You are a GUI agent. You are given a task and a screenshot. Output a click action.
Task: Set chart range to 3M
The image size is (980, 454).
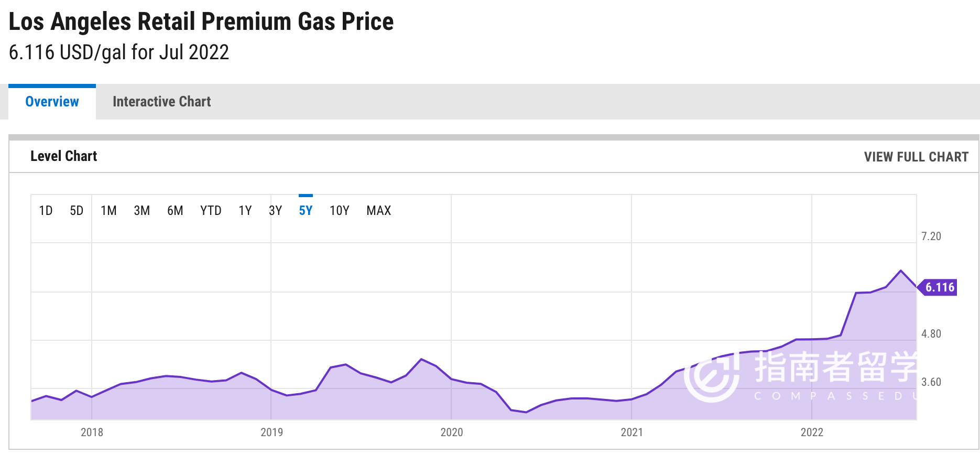(x=141, y=211)
